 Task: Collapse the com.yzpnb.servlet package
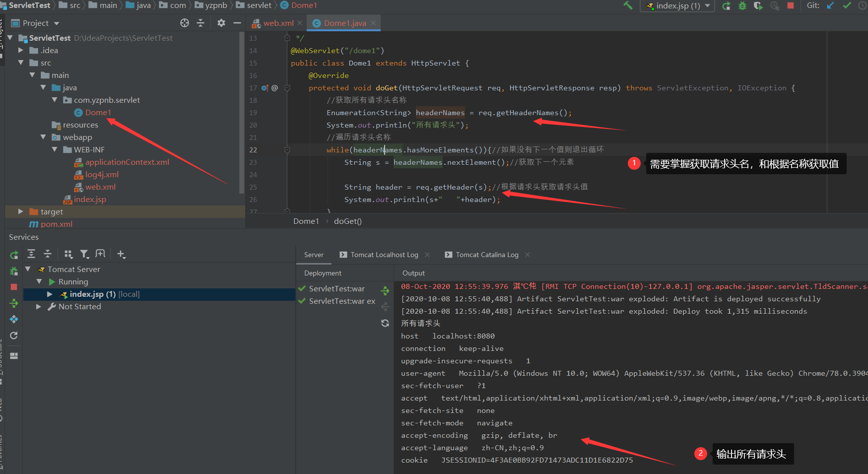[x=55, y=100]
